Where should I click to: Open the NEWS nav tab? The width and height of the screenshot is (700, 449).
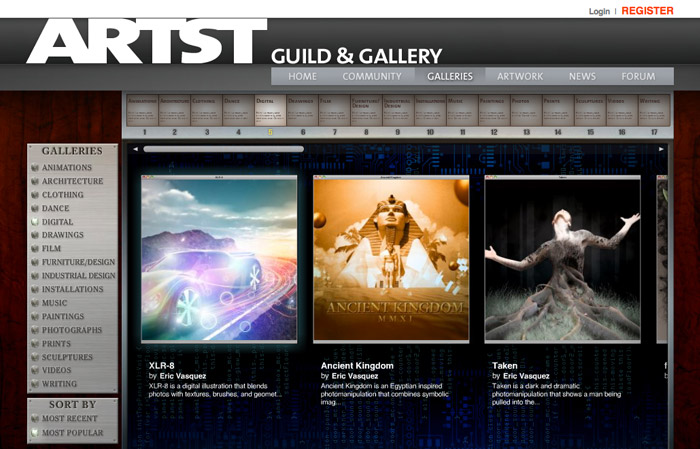click(582, 76)
